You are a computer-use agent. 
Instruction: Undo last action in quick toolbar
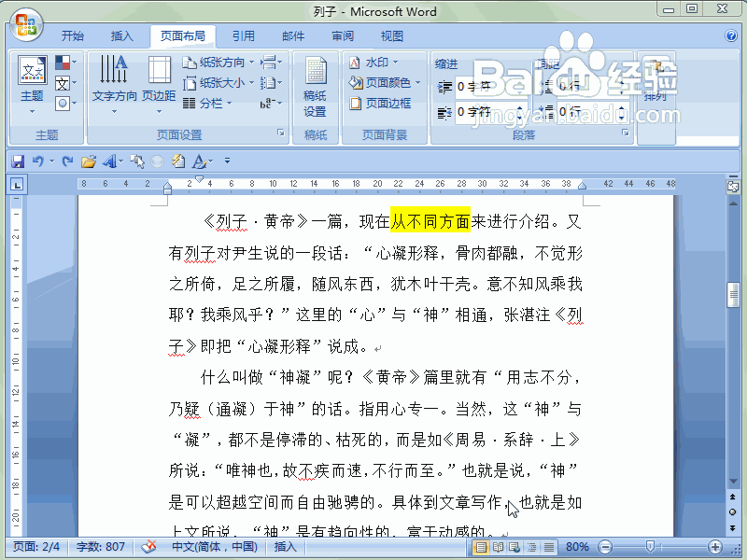pos(38,161)
